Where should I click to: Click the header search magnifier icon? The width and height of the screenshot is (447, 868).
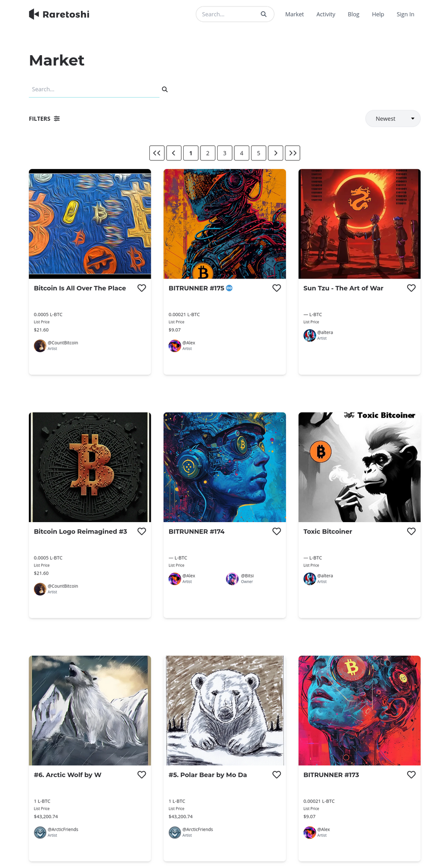pos(263,14)
